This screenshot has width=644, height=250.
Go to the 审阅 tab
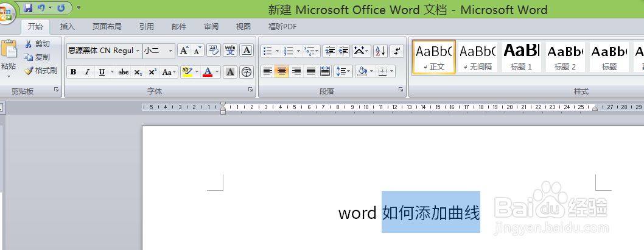pyautogui.click(x=211, y=27)
